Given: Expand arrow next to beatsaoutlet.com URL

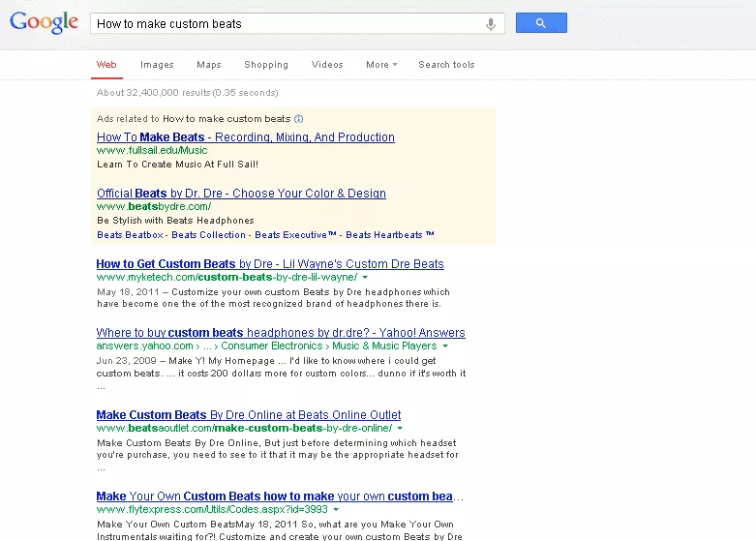Looking at the screenshot, I should 400,428.
